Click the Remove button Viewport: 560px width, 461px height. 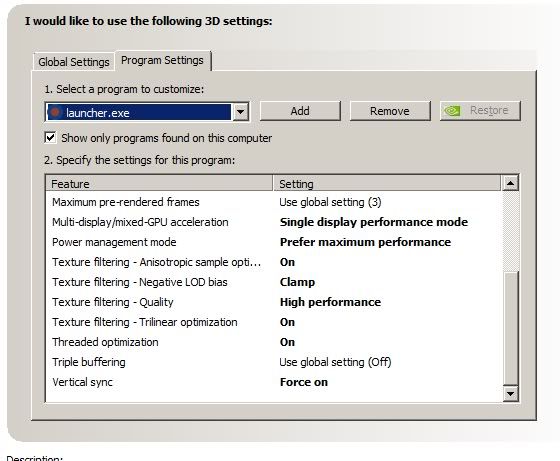(x=390, y=111)
